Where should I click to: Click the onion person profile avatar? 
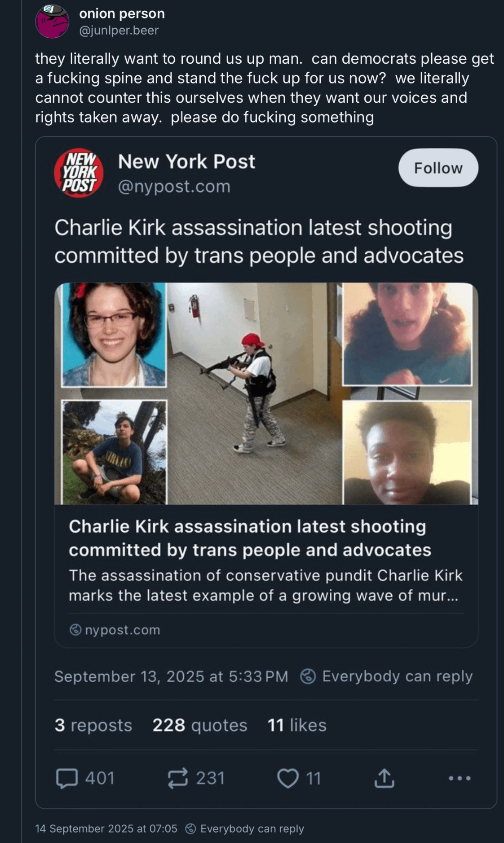pyautogui.click(x=52, y=21)
